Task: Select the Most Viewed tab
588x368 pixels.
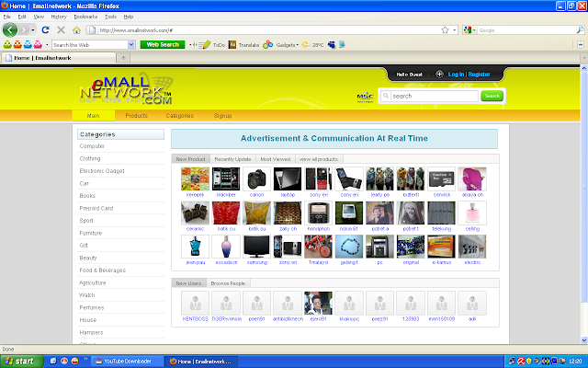Action: [x=276, y=159]
